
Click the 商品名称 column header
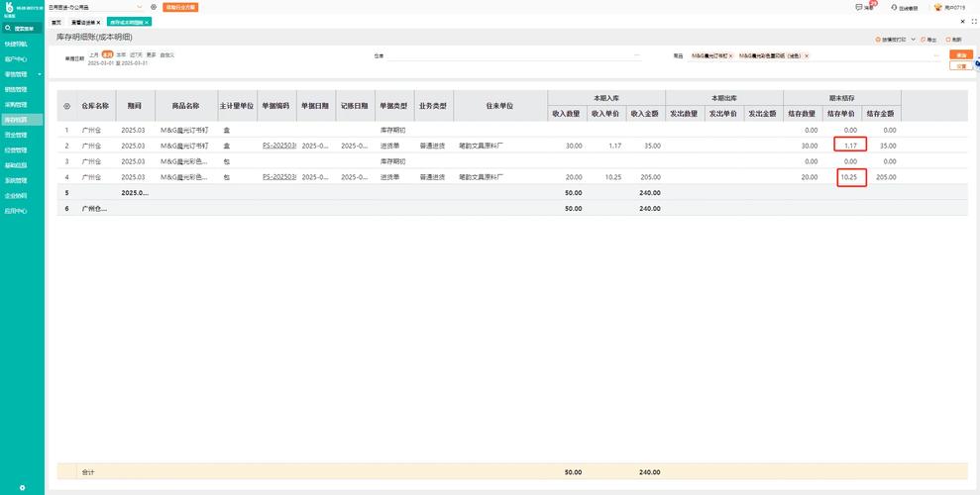pyautogui.click(x=185, y=106)
